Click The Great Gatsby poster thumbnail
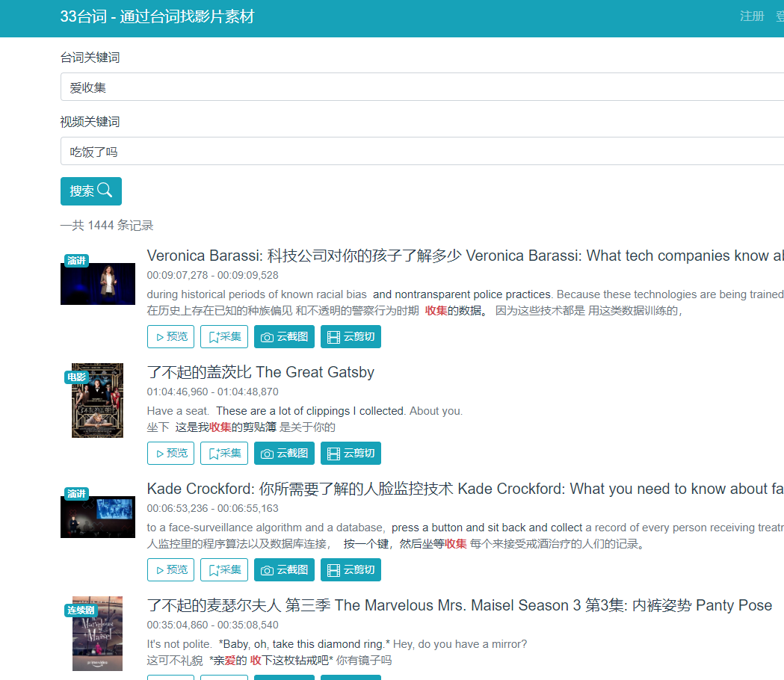The height and width of the screenshot is (680, 784). [x=97, y=401]
